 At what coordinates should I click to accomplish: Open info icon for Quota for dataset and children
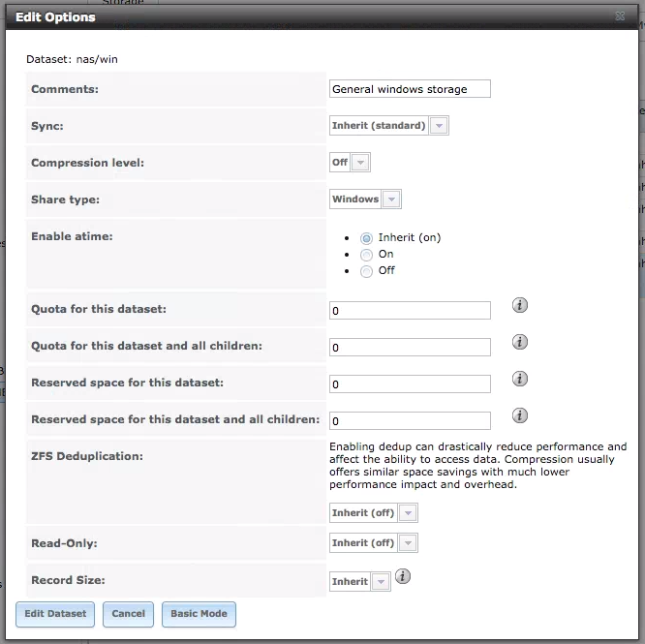(x=519, y=342)
